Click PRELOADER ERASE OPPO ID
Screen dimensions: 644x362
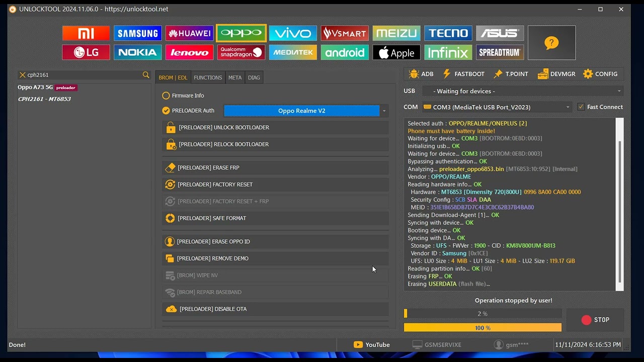coord(275,242)
